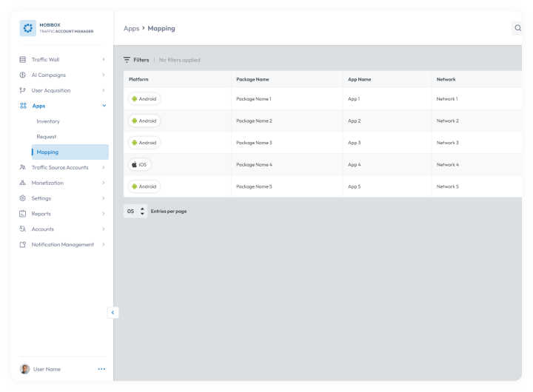Open the Request submenu item

coord(46,137)
